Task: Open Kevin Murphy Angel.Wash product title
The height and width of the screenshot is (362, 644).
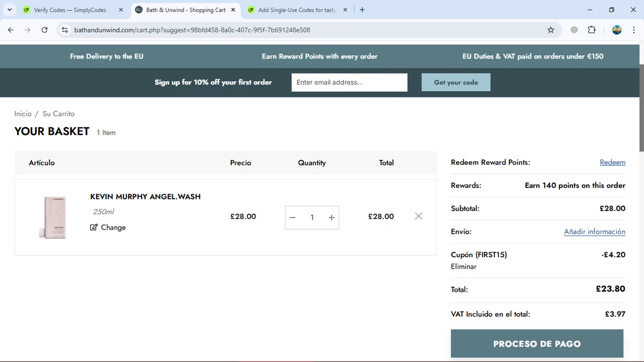Action: pos(145,197)
